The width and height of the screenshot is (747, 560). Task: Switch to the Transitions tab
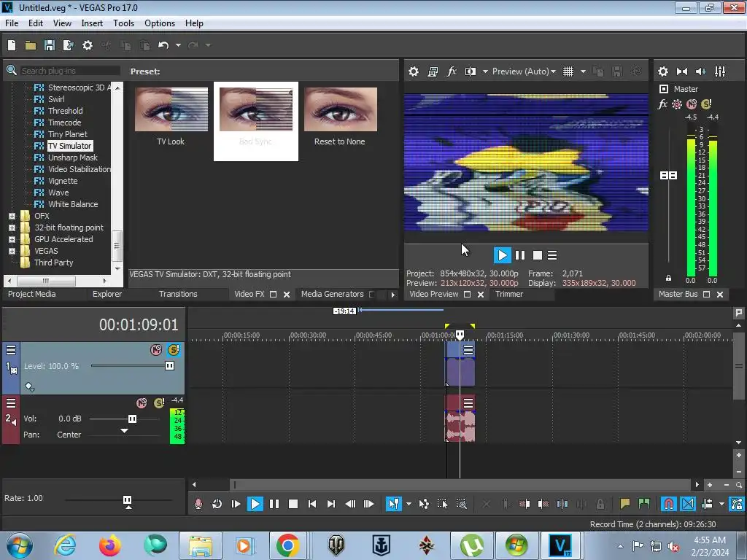pyautogui.click(x=178, y=295)
